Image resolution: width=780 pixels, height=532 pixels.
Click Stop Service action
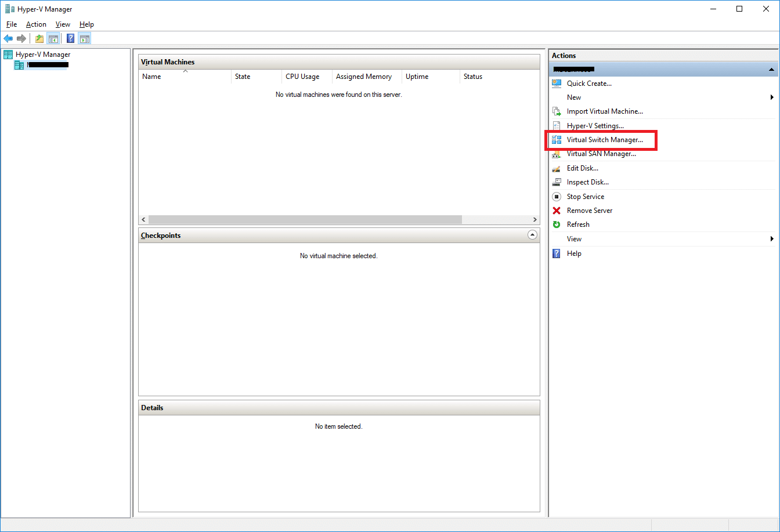[x=586, y=197]
